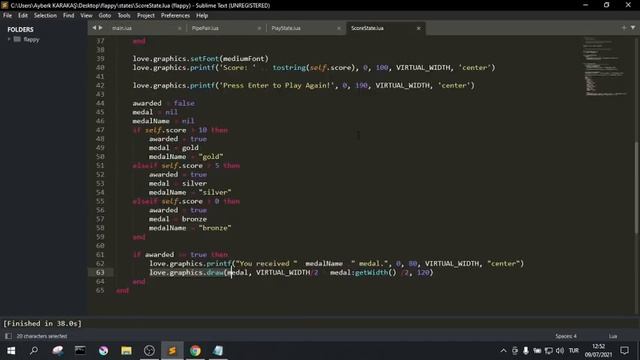Open the tab list dropdown arrow

[633, 28]
